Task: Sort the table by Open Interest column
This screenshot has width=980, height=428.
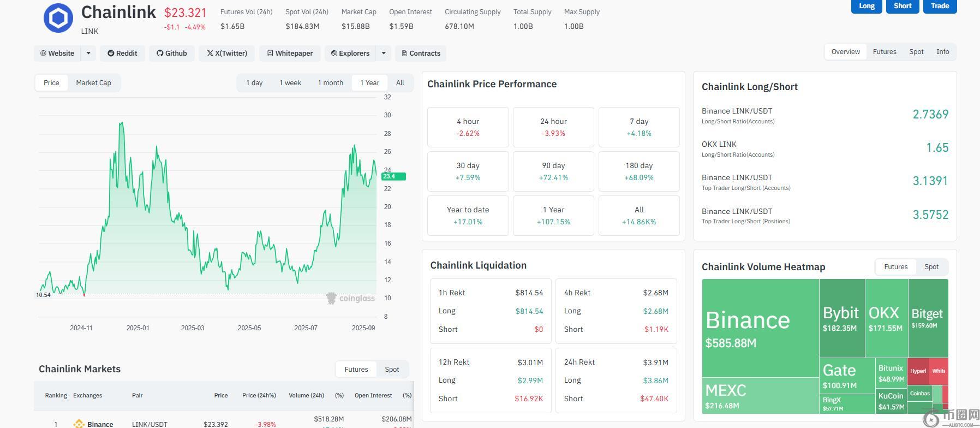Action: tap(373, 395)
